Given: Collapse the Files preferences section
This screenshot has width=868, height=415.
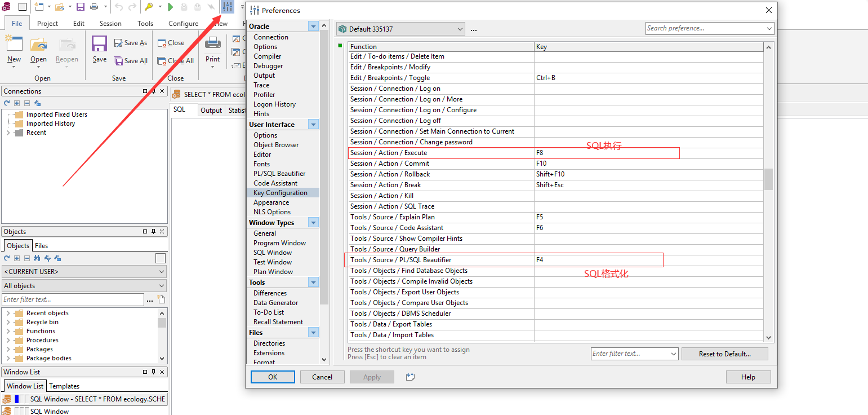Looking at the screenshot, I should click(x=313, y=333).
